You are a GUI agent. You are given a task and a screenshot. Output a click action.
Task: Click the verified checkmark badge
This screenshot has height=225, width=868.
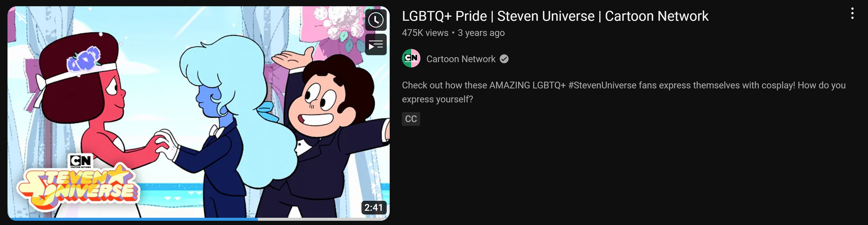click(x=504, y=59)
